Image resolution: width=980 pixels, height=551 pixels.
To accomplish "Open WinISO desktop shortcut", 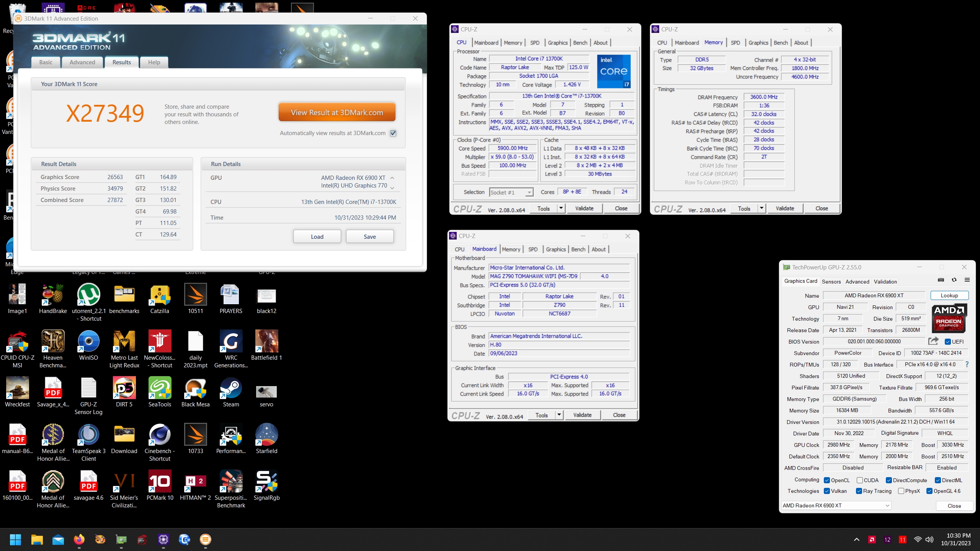I will tap(88, 346).
